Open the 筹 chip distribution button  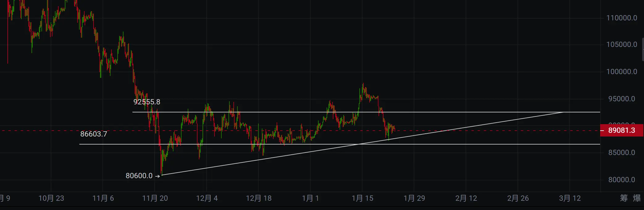[x=624, y=198]
